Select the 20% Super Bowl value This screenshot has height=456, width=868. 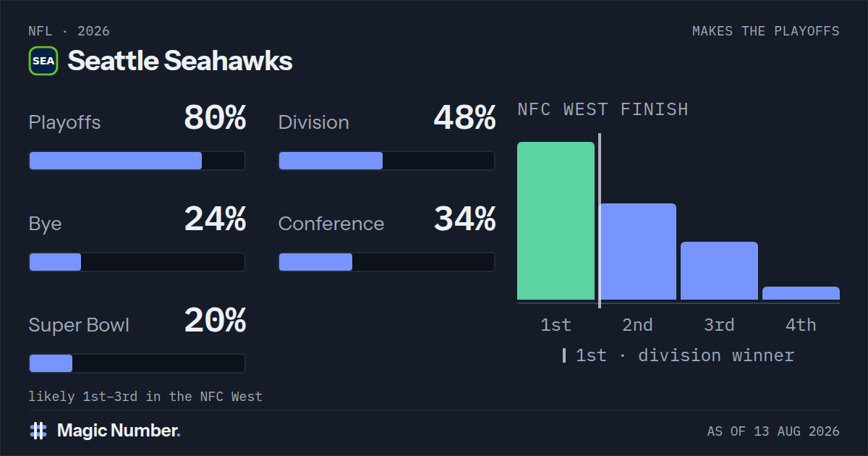point(215,321)
